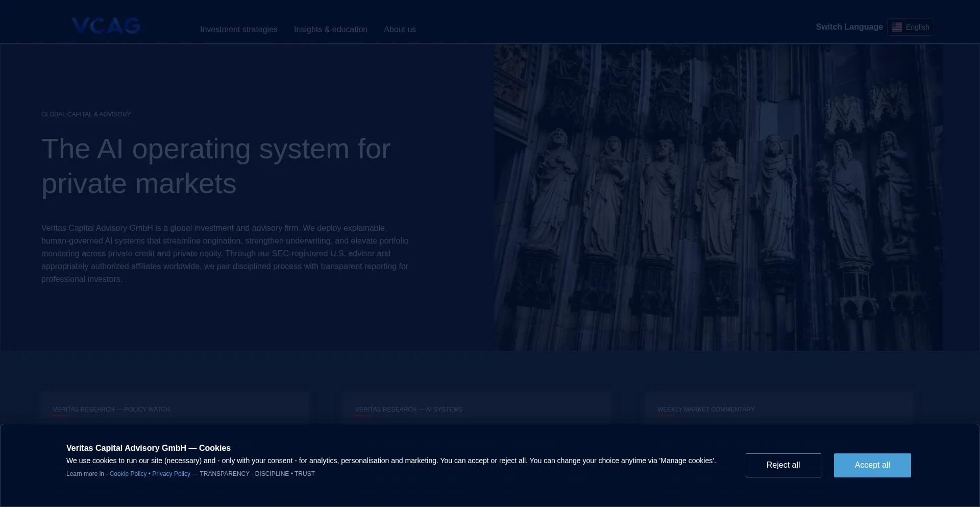Click the firm description paragraph
This screenshot has height=507, width=980.
point(225,253)
